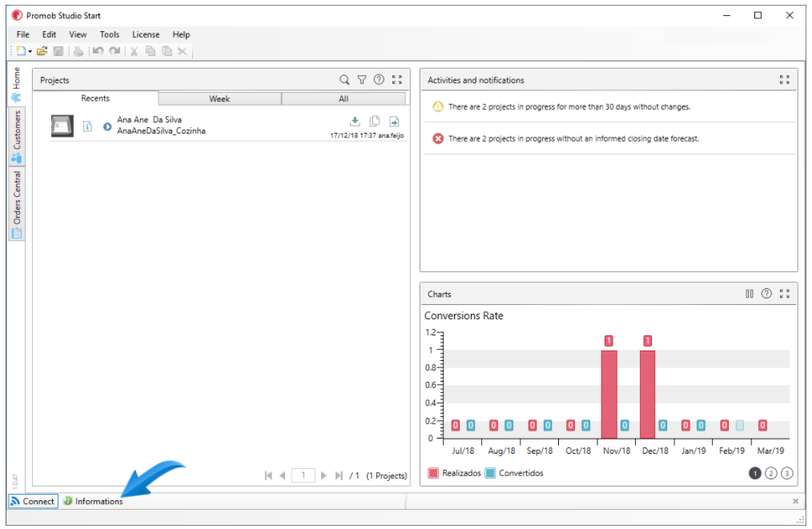Click the 17/12/18 17:37 ana.feijo timestamp
812x529 pixels.
tap(367, 135)
